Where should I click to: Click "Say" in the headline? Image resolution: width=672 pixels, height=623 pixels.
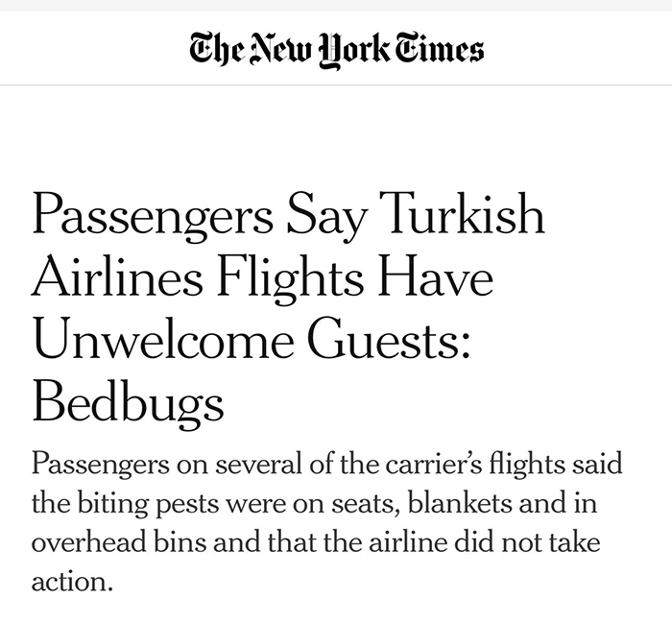tap(326, 217)
